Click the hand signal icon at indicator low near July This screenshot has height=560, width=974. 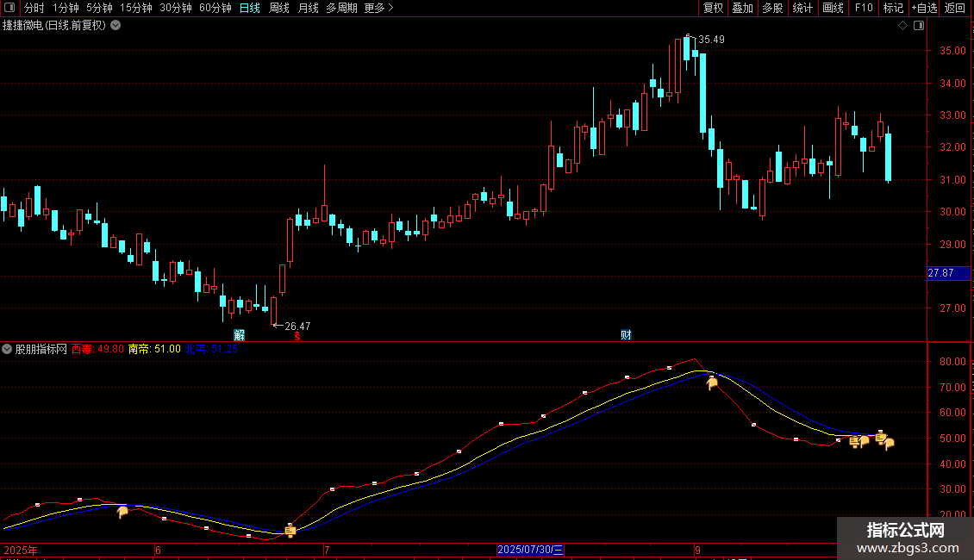[290, 531]
